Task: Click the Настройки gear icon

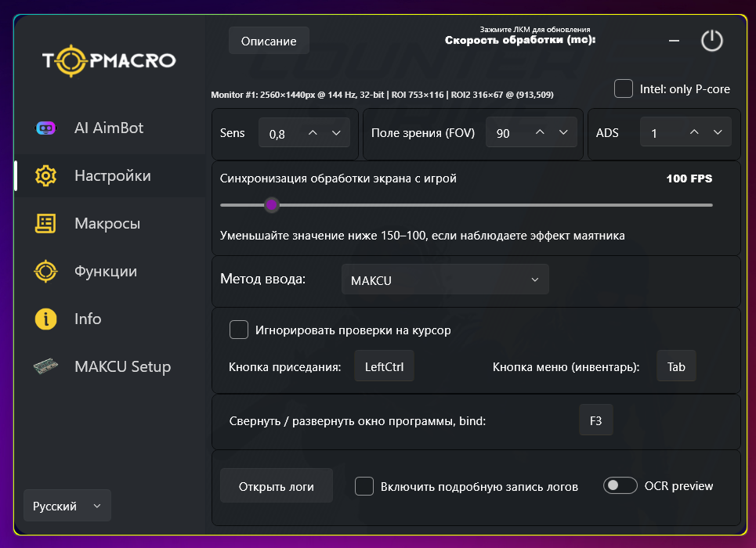Action: pyautogui.click(x=46, y=176)
